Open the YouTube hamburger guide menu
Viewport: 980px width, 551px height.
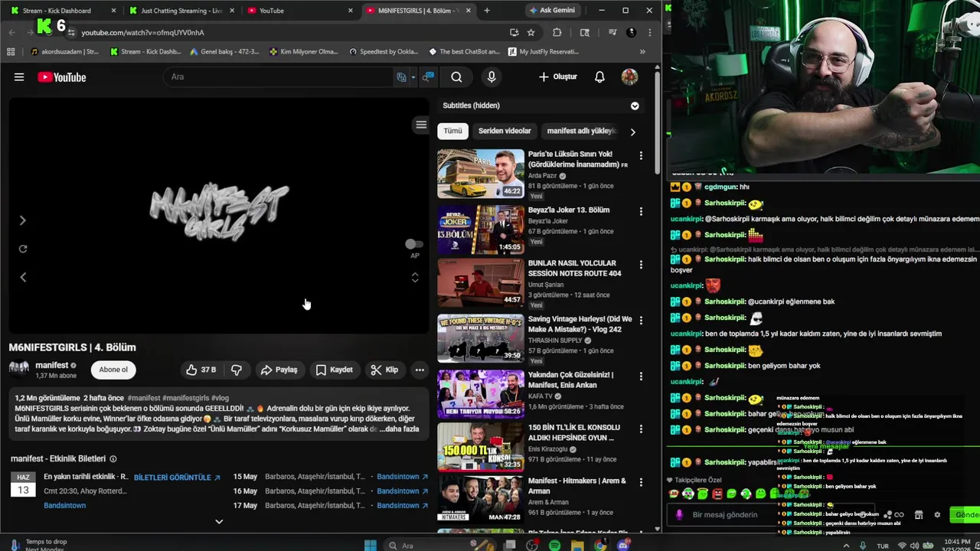[x=19, y=77]
